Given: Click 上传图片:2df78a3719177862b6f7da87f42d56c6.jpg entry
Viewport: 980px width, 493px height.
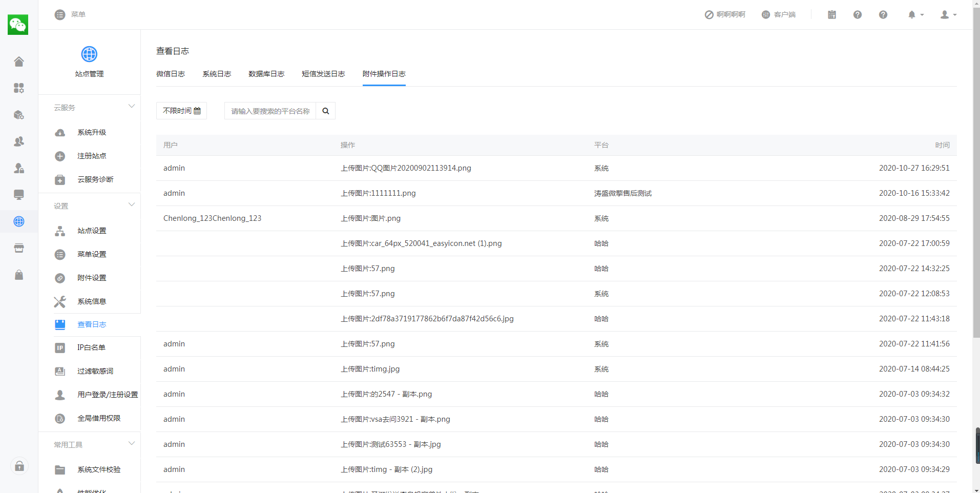Looking at the screenshot, I should click(427, 319).
